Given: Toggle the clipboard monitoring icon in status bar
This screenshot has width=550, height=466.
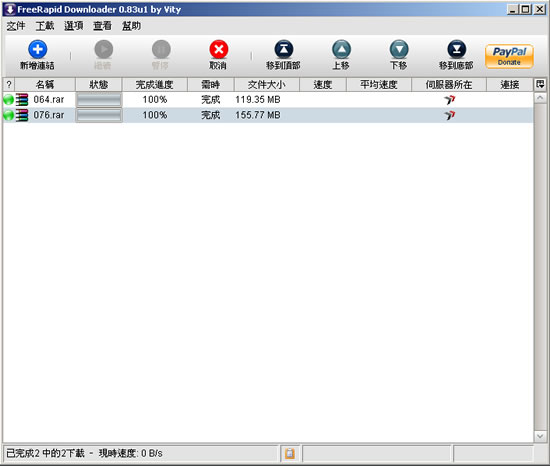Looking at the screenshot, I should click(x=290, y=453).
